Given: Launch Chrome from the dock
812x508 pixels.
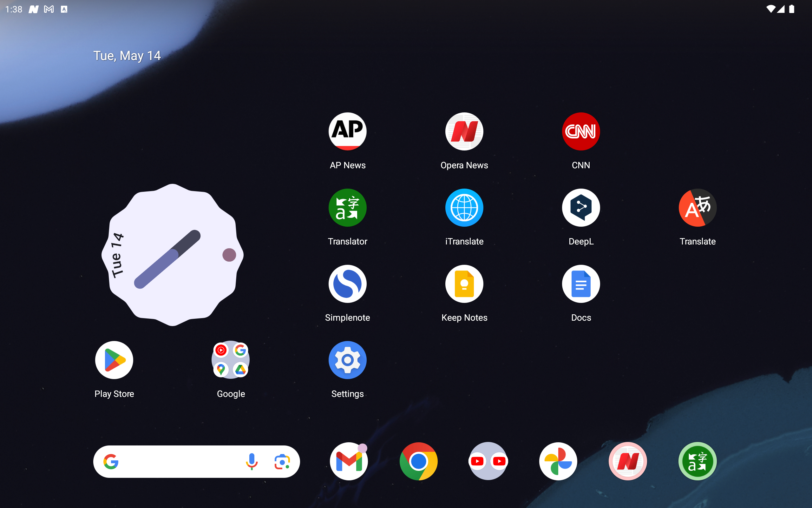Looking at the screenshot, I should click(418, 461).
